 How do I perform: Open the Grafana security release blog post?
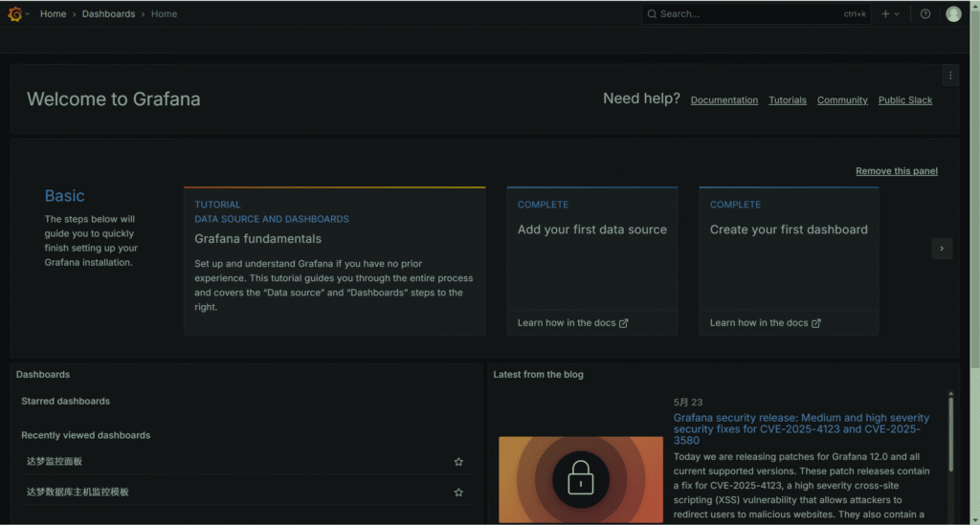click(x=801, y=428)
